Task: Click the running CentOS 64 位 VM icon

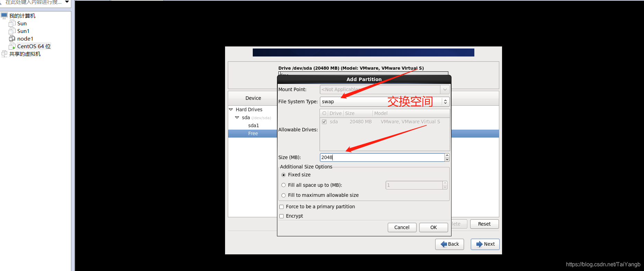Action: [12, 46]
